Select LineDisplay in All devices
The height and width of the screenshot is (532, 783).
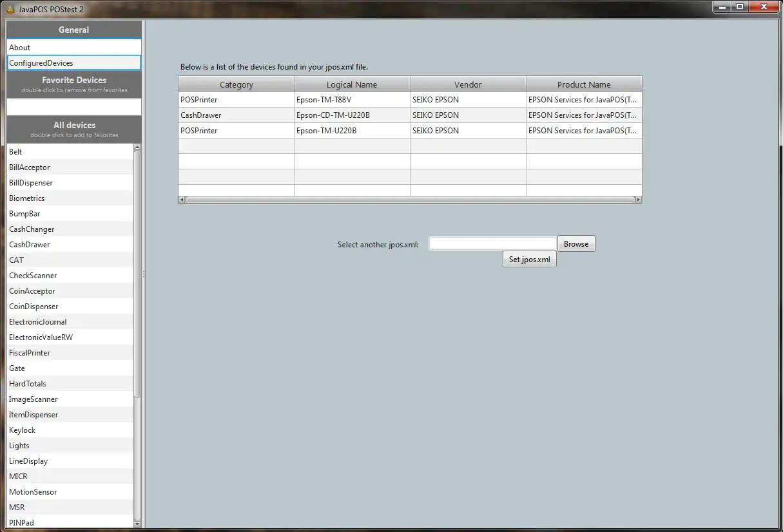(x=70, y=461)
